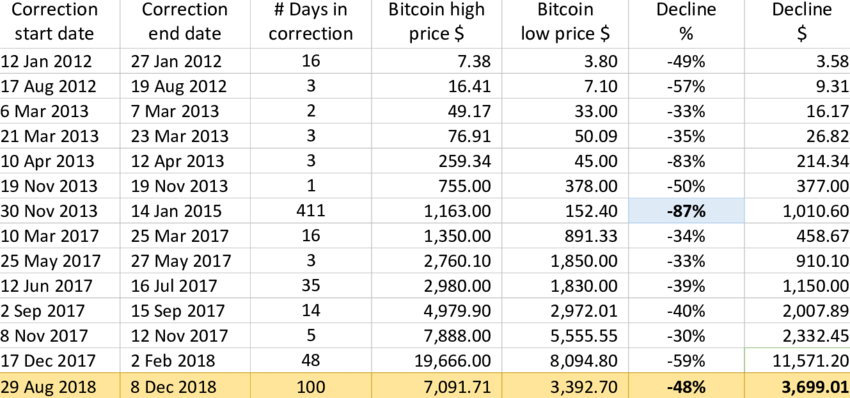The image size is (850, 398).
Task: Click the 5,555.55 low price cell
Action: tap(565, 335)
